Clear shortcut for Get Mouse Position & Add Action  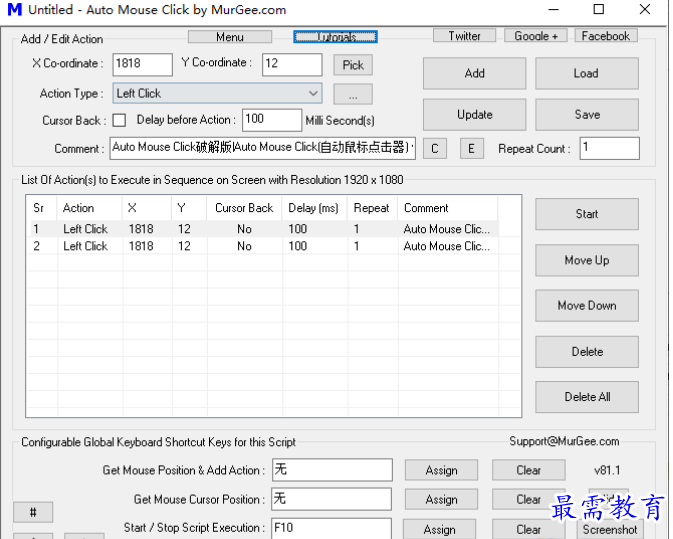(528, 470)
